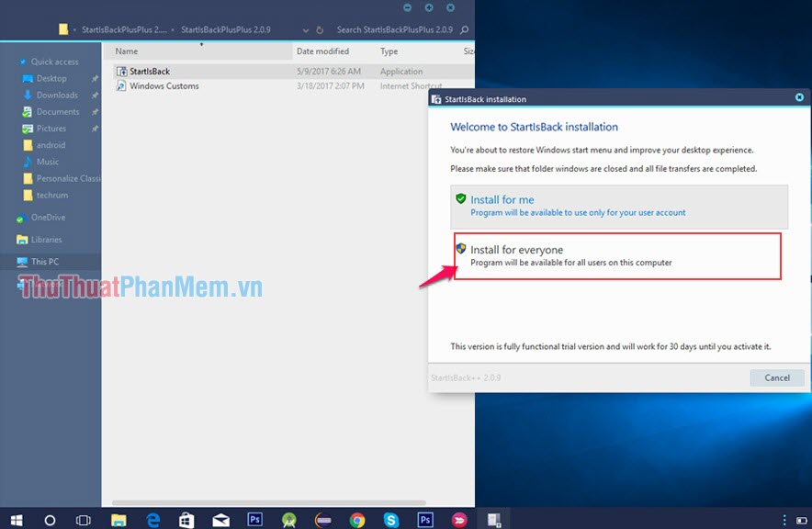Click the search magnifier icon
Screen dimensions: 812x529
pyautogui.click(x=462, y=28)
